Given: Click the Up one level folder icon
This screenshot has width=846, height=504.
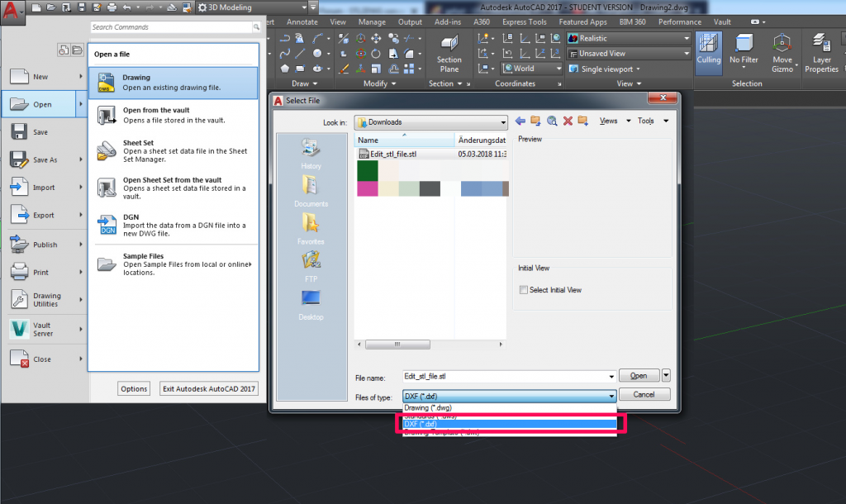Looking at the screenshot, I should 535,121.
